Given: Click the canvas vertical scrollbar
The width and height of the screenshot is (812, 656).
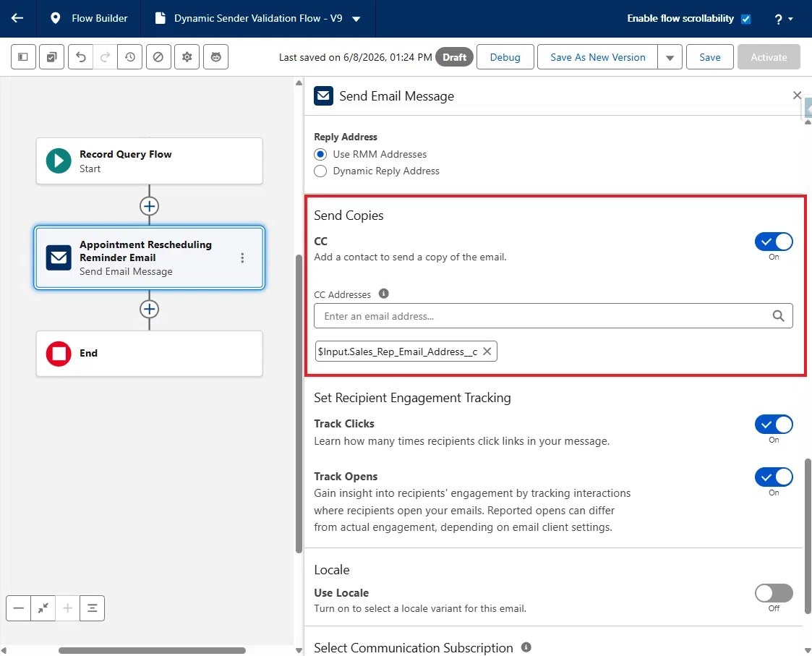Looking at the screenshot, I should (299, 404).
